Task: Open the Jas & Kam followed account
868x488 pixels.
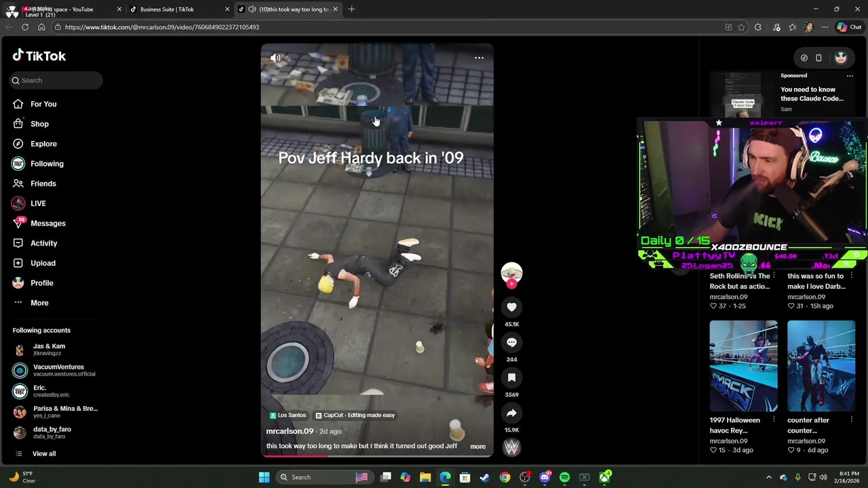Action: [57, 350]
